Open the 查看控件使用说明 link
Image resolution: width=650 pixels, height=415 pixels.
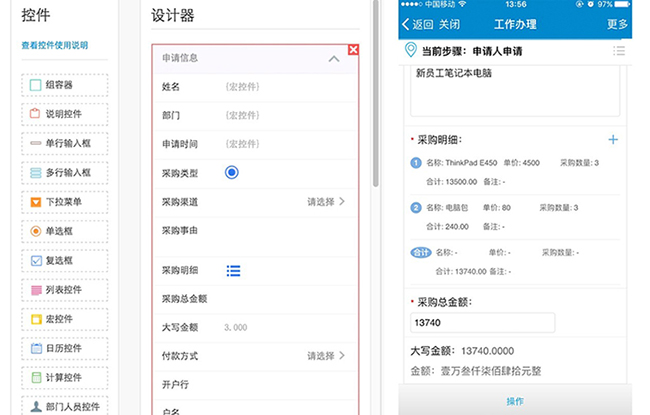[x=55, y=45]
